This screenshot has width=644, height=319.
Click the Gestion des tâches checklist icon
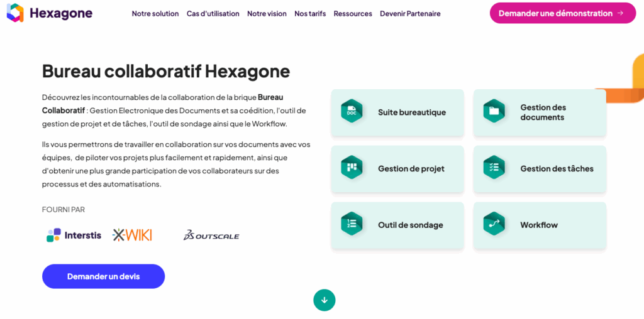point(494,167)
